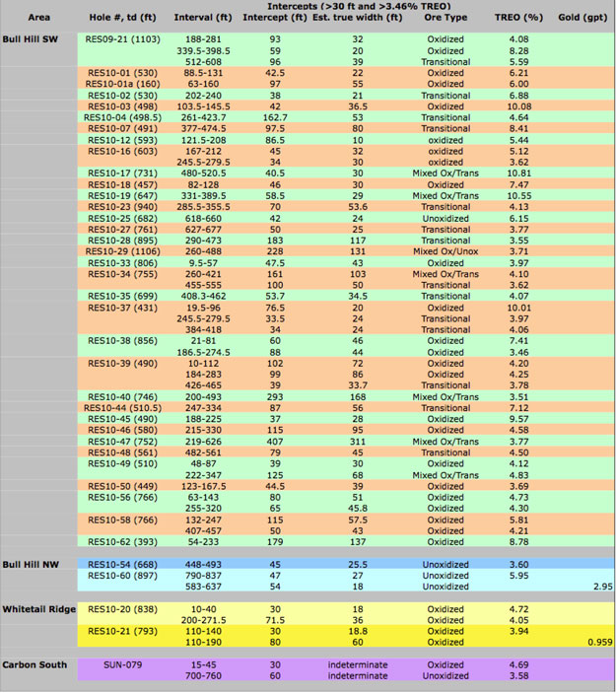Select TREO value 4.69
Viewport: 616px width, 693px height.
click(x=518, y=665)
